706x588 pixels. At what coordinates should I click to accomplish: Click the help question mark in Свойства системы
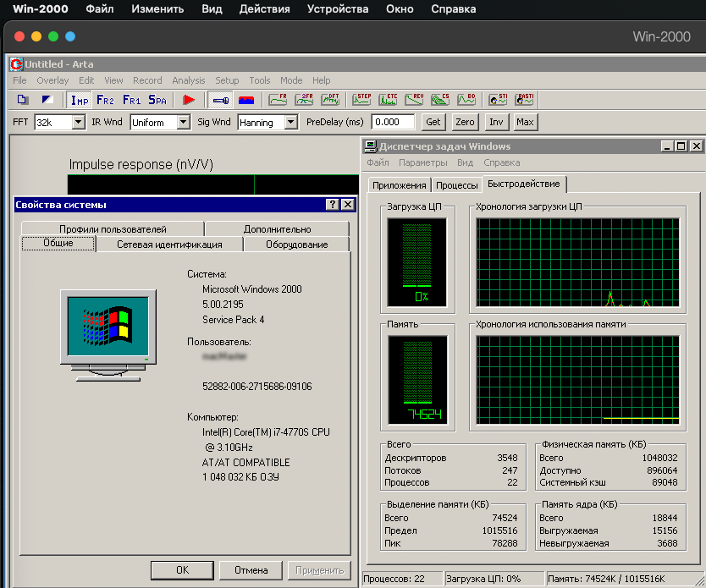[x=333, y=205]
